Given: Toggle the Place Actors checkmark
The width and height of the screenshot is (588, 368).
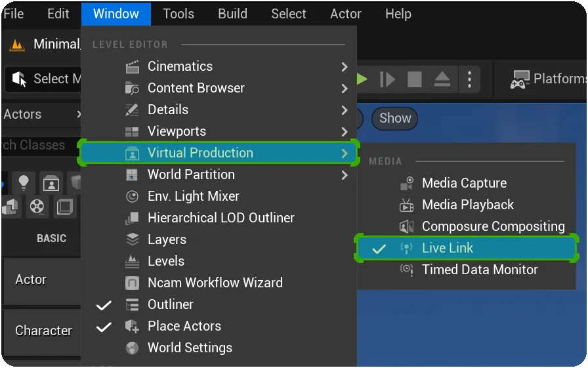Looking at the screenshot, I should (x=104, y=327).
